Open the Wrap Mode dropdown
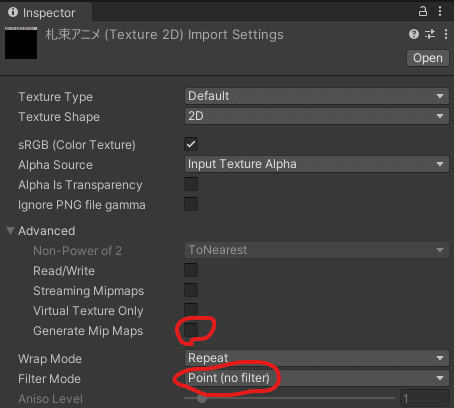454x408 pixels. tap(317, 358)
